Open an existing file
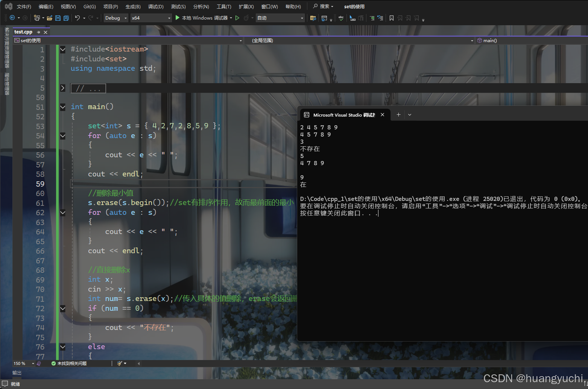Screen dimensions: 588x389 50,18
